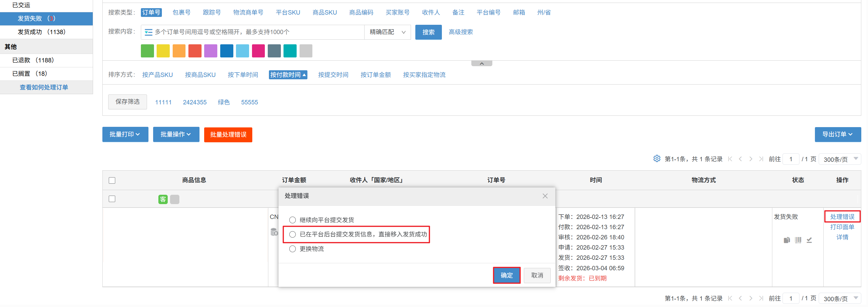Click the barcode icon in status column
Image resolution: width=868 pixels, height=307 pixels.
(x=798, y=240)
